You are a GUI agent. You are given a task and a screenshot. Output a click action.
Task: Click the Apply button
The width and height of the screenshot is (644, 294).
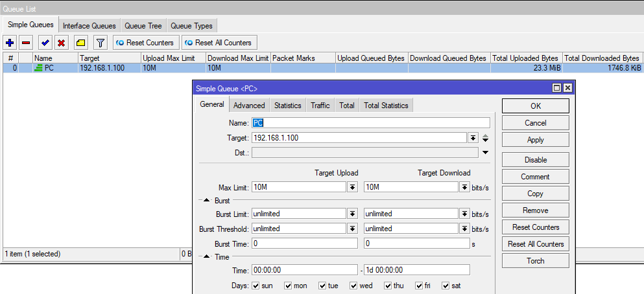coord(535,140)
